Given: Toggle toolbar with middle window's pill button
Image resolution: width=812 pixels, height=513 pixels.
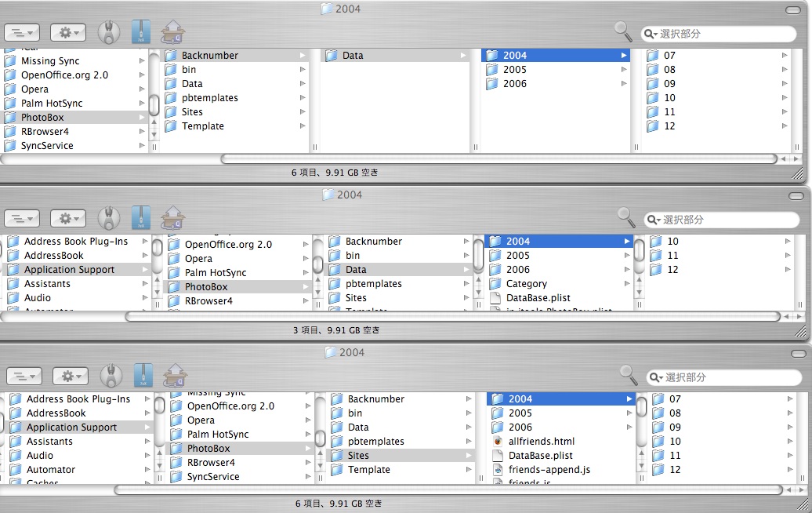Looking at the screenshot, I should [796, 195].
